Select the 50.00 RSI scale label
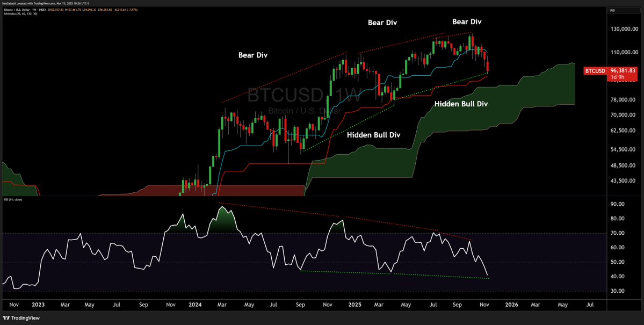This screenshot has height=325, width=644. [x=618, y=262]
